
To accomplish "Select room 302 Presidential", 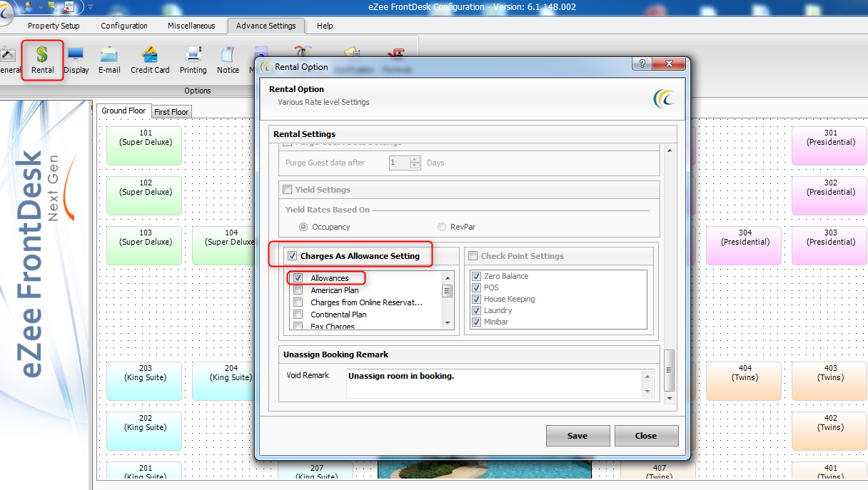I will [x=829, y=196].
